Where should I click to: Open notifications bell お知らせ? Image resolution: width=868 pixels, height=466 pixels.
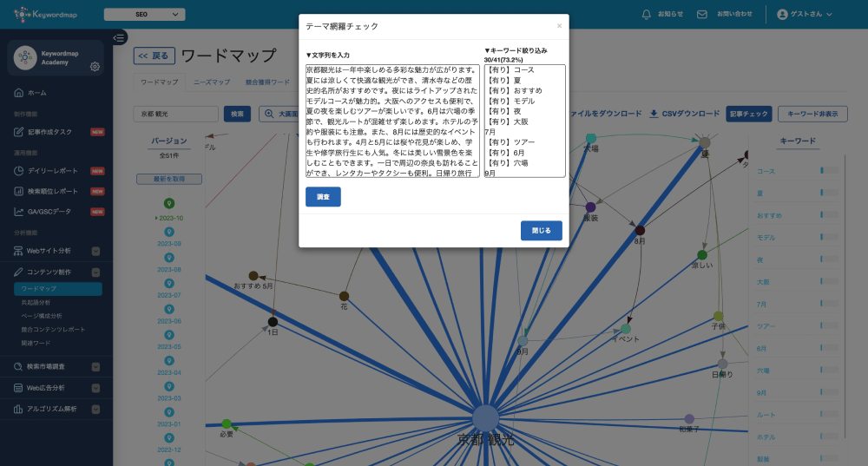646,15
